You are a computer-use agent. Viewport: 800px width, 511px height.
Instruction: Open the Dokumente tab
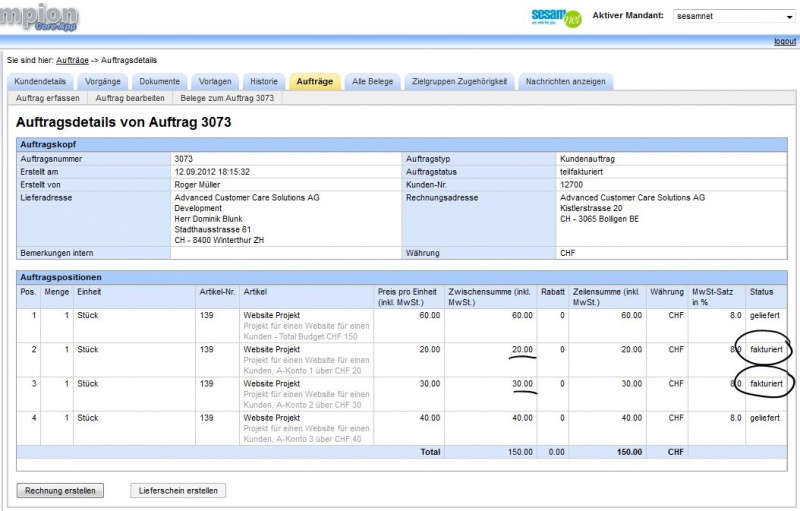pos(159,81)
